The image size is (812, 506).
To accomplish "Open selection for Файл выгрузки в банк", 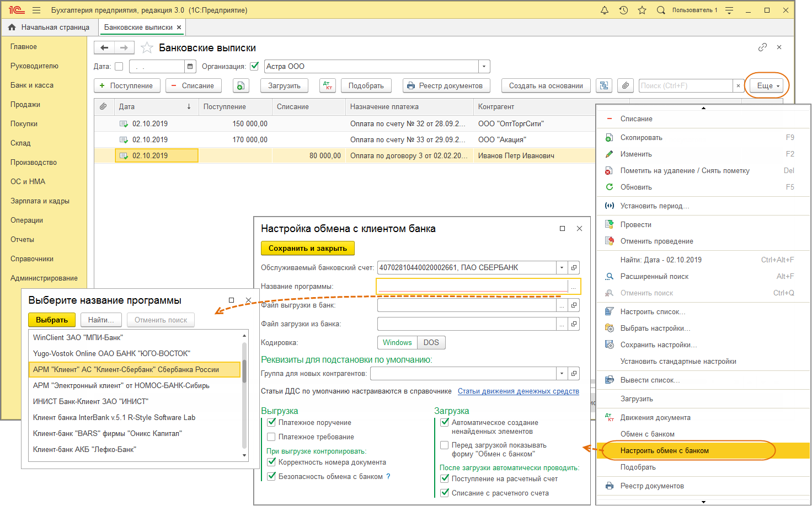I will tap(562, 305).
